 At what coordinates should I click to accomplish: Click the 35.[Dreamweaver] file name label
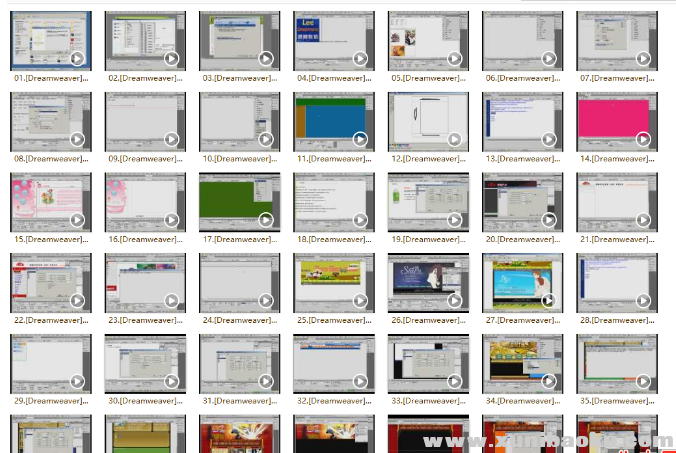(617, 401)
